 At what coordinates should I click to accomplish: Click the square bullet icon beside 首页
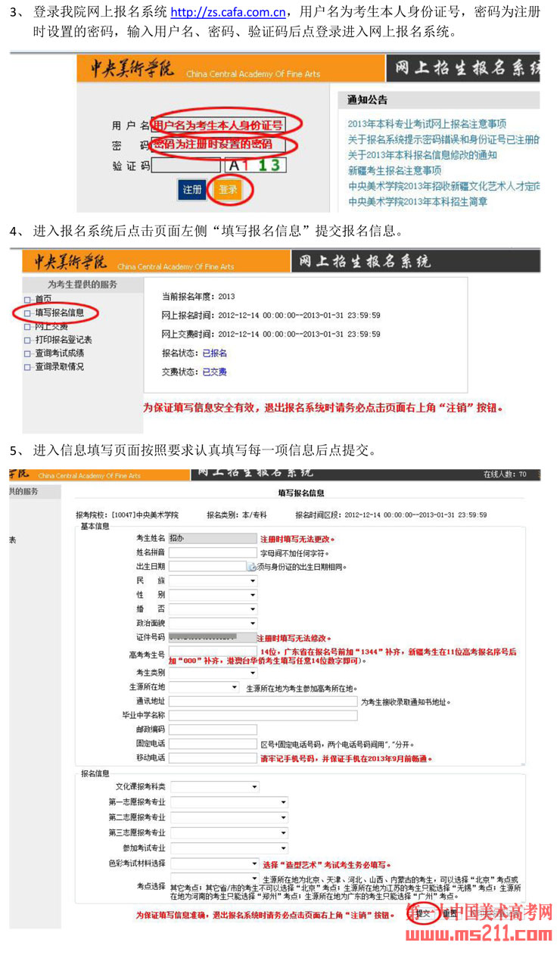click(28, 299)
